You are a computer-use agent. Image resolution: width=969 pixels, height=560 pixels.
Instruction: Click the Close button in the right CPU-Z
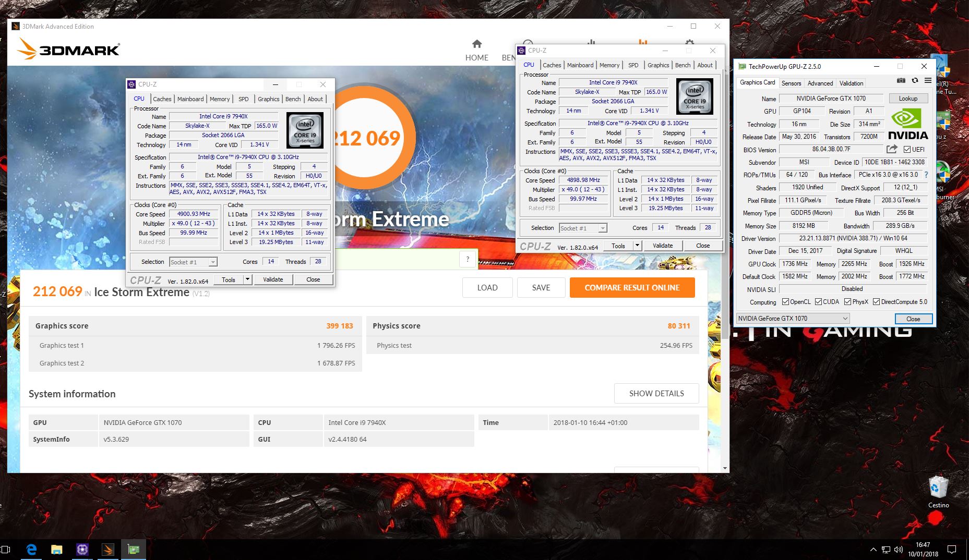(703, 246)
